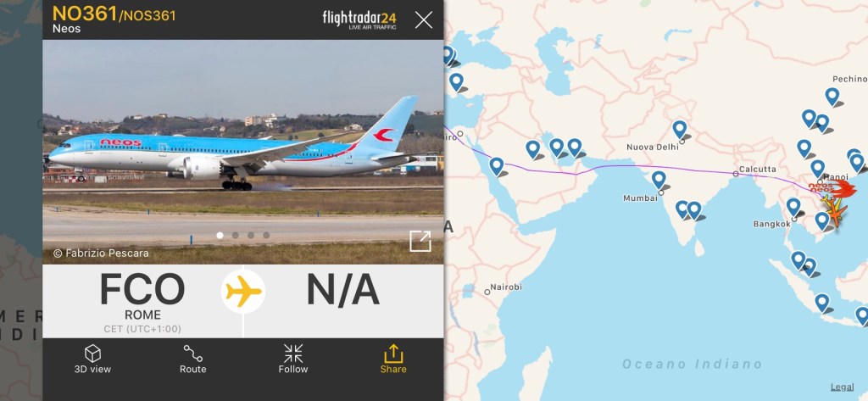Screen dimensions: 868x401
Task: Open the Legal link on map
Action: click(x=842, y=387)
